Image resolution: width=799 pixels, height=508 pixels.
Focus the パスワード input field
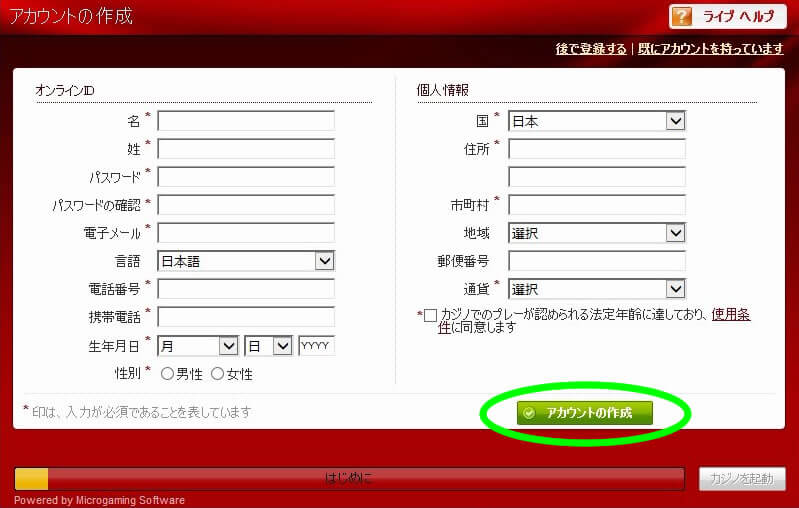(245, 177)
